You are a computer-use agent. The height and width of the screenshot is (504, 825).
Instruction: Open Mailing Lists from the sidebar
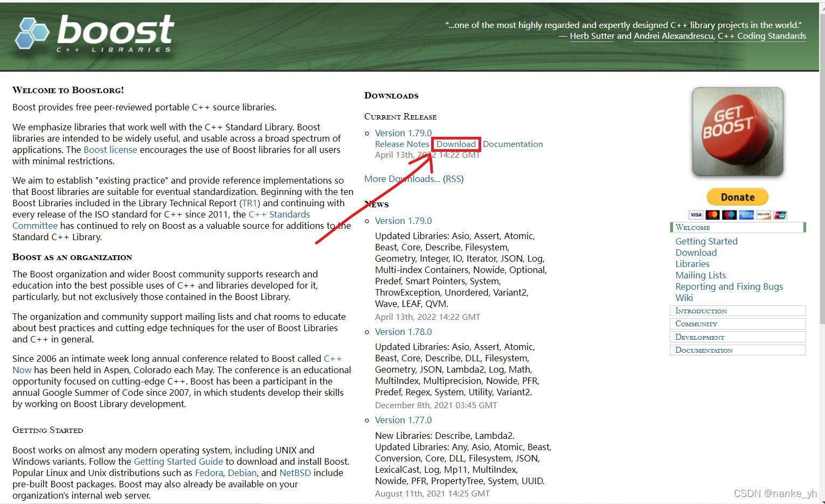[x=701, y=275]
